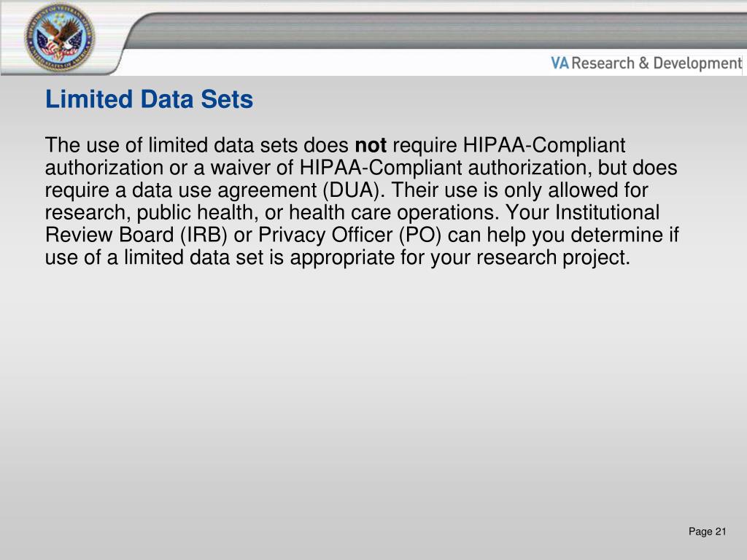
Task: Click the words 'public health'
Action: (x=197, y=213)
